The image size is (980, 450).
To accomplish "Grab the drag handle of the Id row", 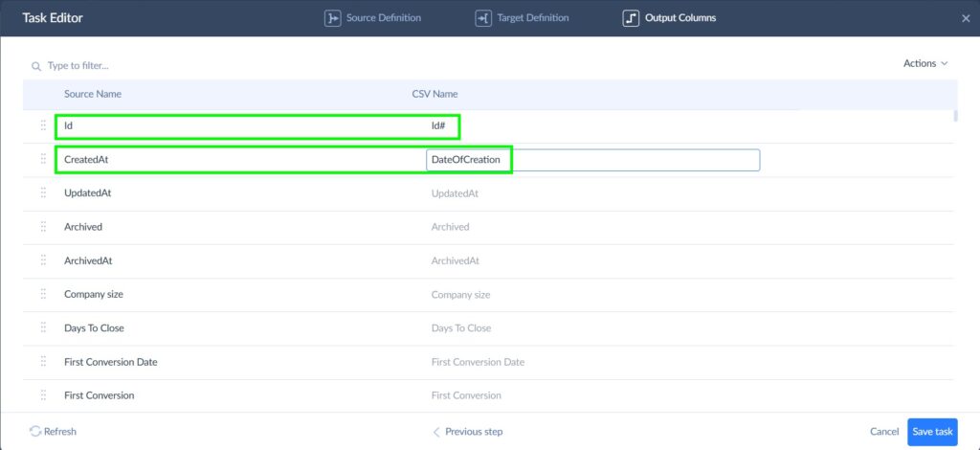I will [43, 125].
